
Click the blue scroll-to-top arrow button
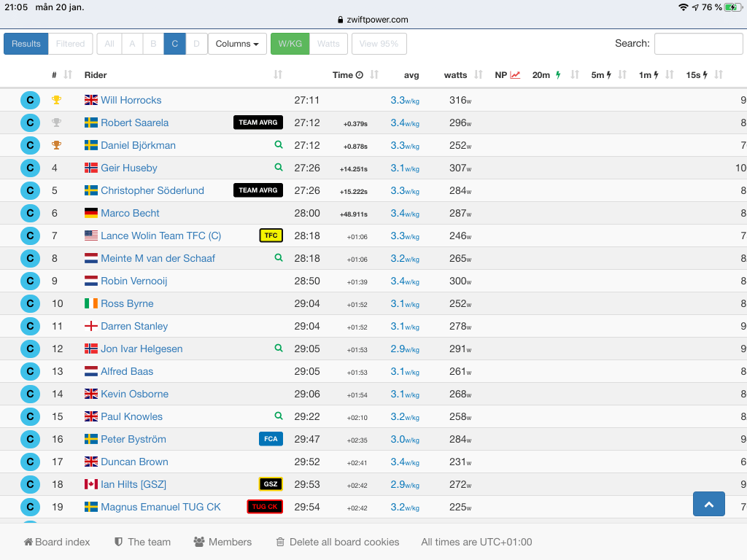coord(708,504)
